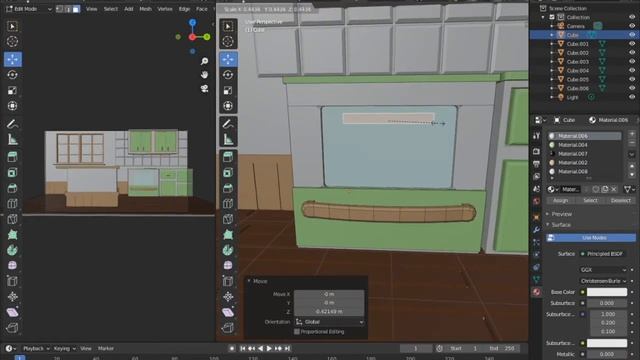Toggle Proportional Editing checkbox in Move panel
640x360 pixels.
(x=297, y=332)
